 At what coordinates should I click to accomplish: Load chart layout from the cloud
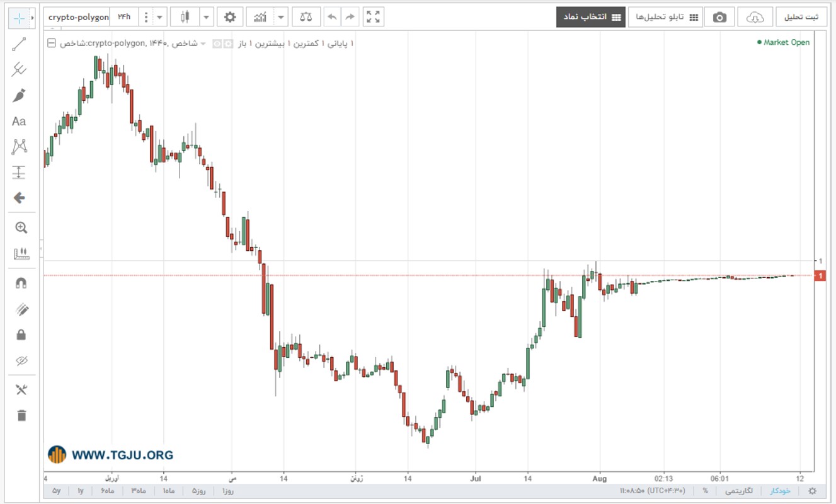tap(755, 17)
